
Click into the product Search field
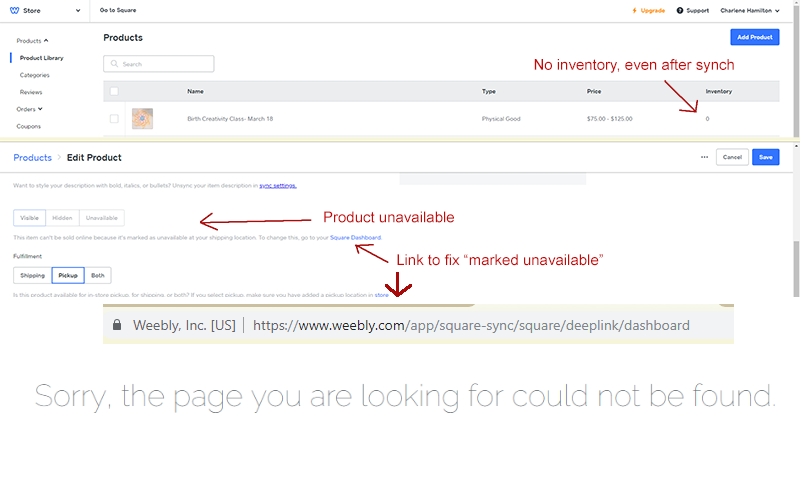point(165,64)
